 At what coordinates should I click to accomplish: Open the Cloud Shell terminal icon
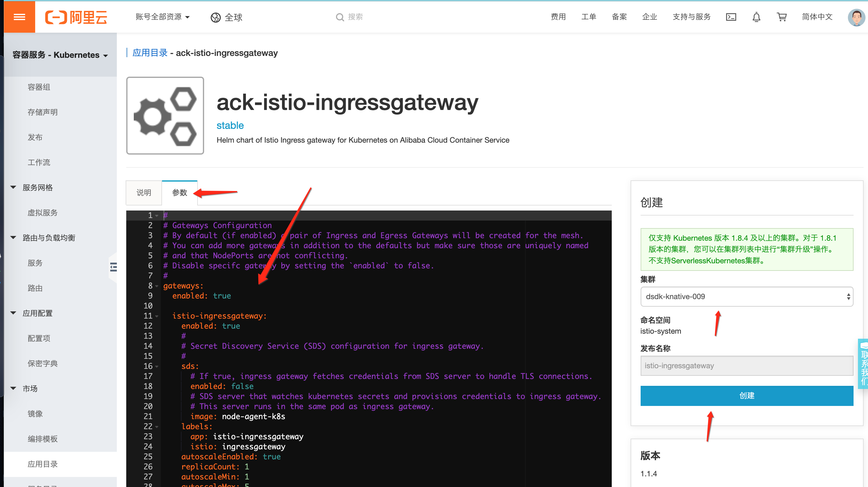[x=731, y=17]
